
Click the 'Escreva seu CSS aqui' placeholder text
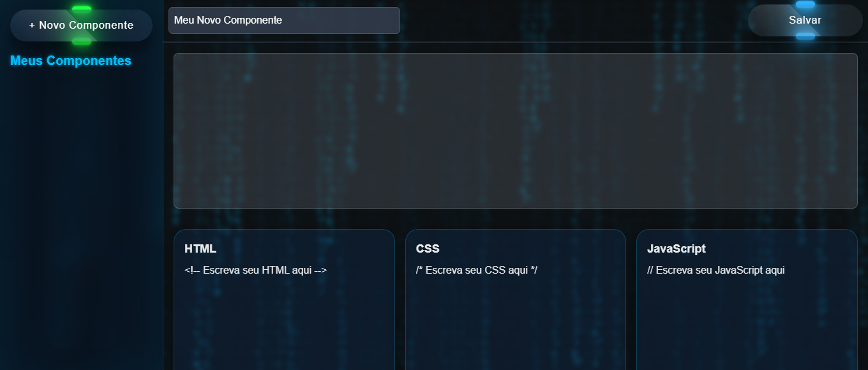point(477,270)
